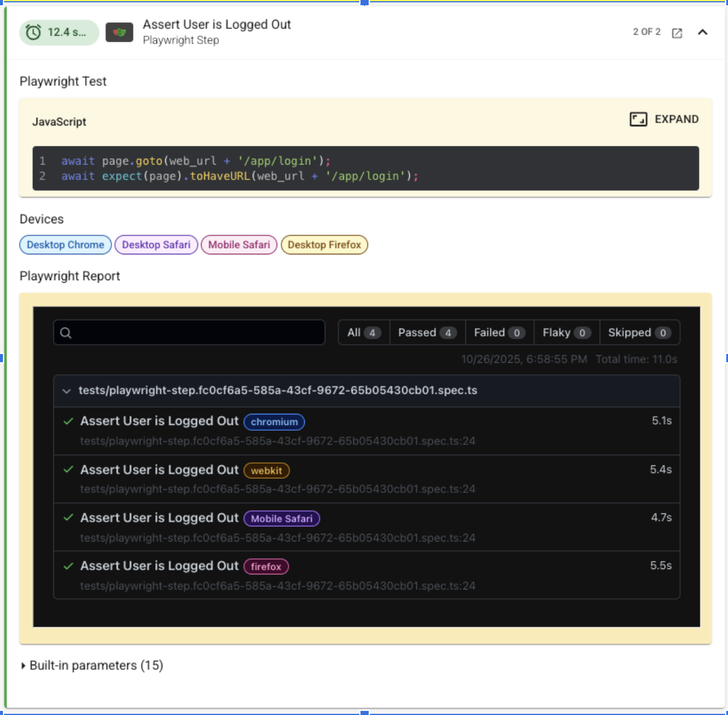Collapse the Assert User is Logged Out step
Screen dimensions: 728x715
pos(703,32)
